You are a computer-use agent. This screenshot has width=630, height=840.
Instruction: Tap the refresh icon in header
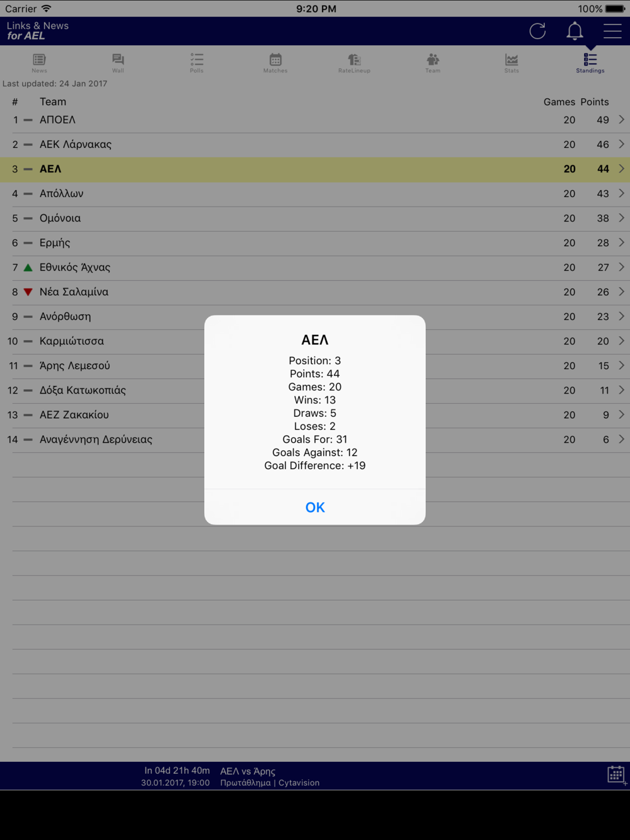click(537, 31)
